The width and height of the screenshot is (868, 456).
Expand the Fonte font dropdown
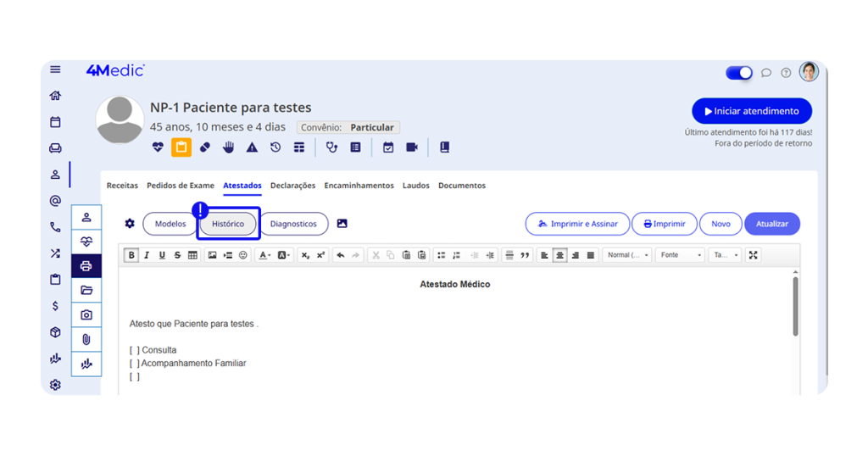682,255
